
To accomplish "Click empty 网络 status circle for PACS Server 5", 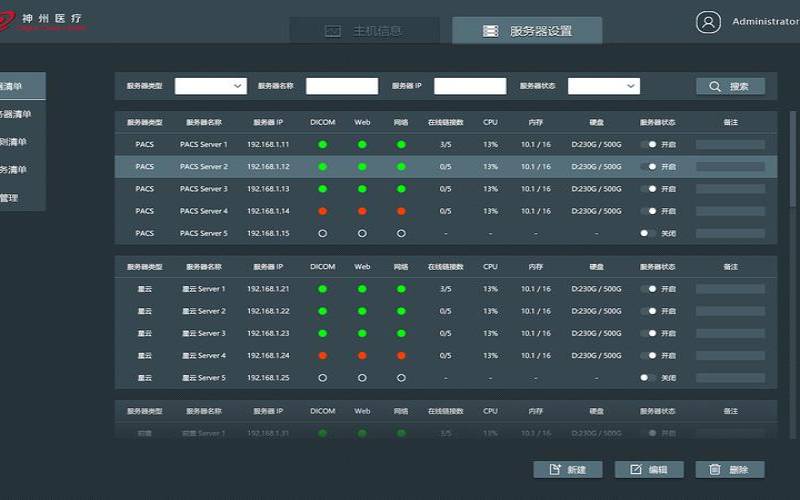I will 401,234.
